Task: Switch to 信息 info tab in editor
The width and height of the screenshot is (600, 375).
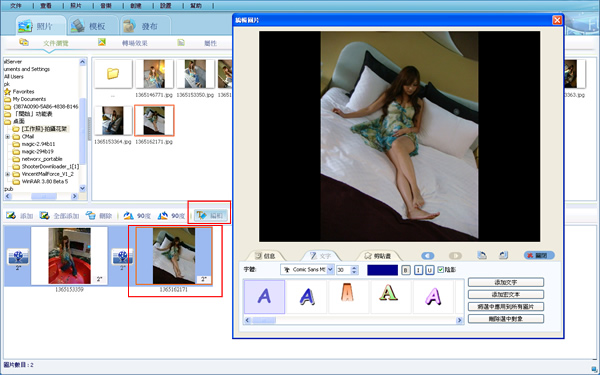Action: tap(266, 256)
